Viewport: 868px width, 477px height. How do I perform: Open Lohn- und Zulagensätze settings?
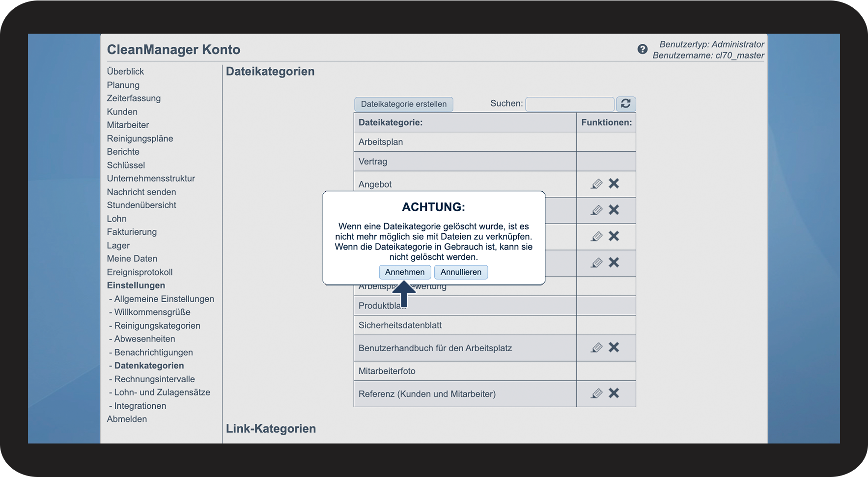[x=162, y=393]
